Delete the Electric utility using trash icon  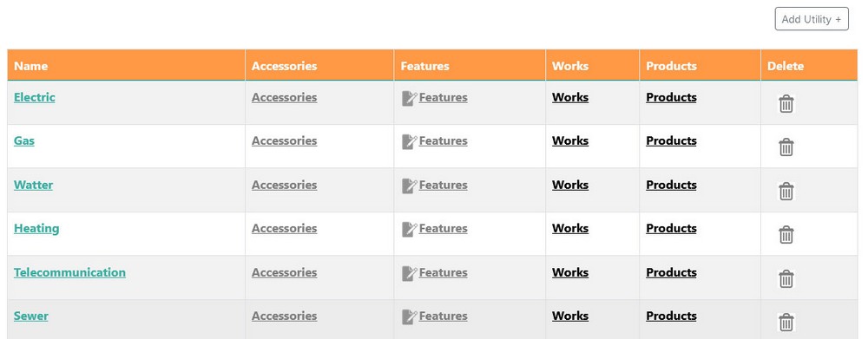point(786,103)
